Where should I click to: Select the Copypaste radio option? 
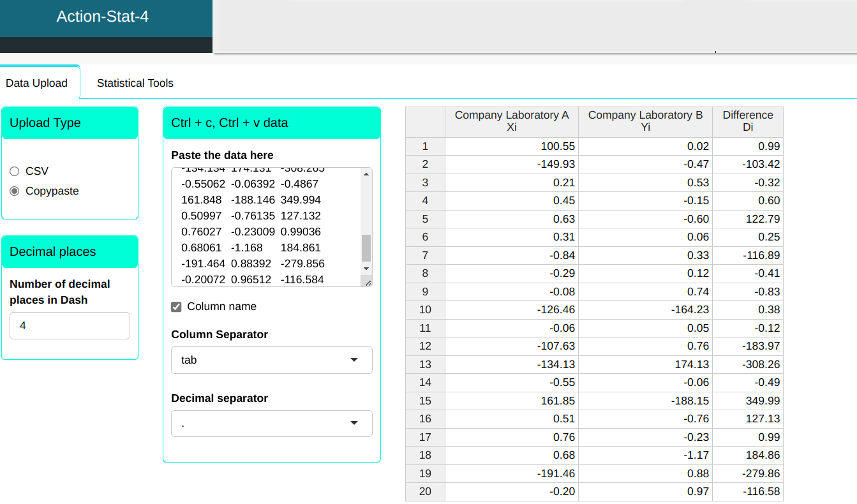[x=15, y=191]
